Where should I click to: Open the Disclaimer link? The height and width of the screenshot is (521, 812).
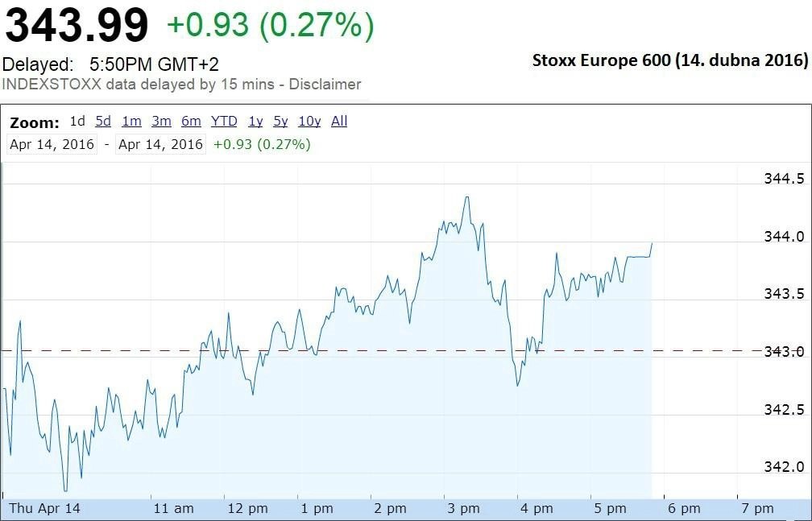pyautogui.click(x=325, y=85)
